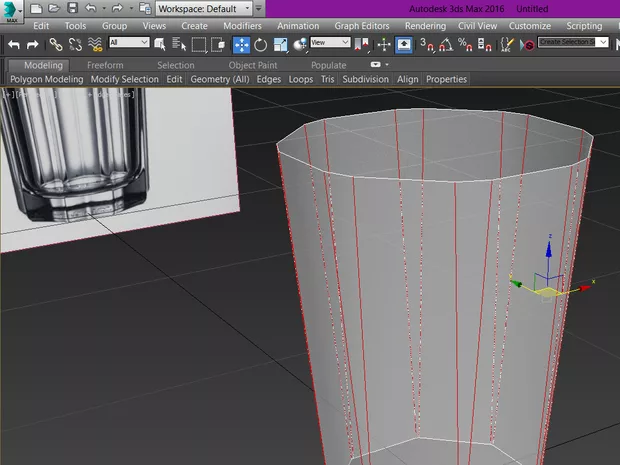Switch to the Freeform ribbon tab
Image resolution: width=620 pixels, height=465 pixels.
[105, 65]
